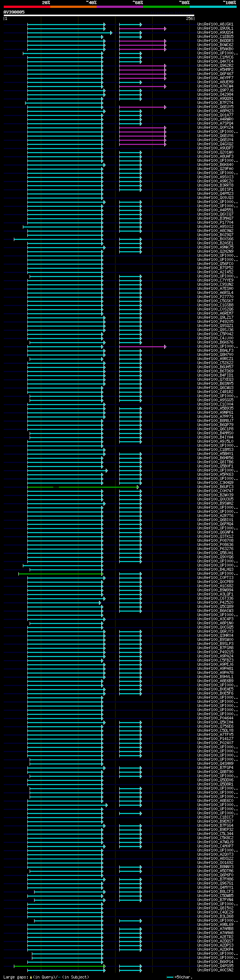Select the AV390805 query name label
The height and width of the screenshot is (980, 240).
pos(14,12)
